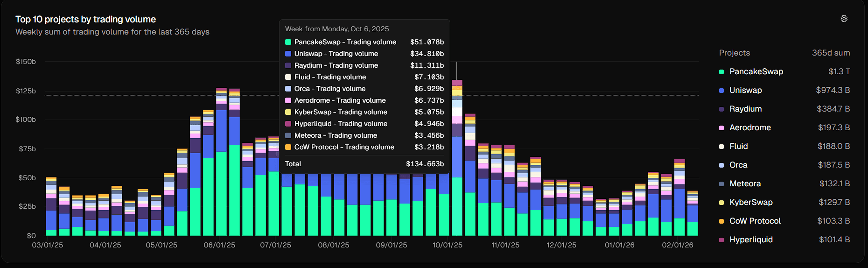Click the tooltip Total $134.663b row
868x268 pixels.
pos(364,164)
